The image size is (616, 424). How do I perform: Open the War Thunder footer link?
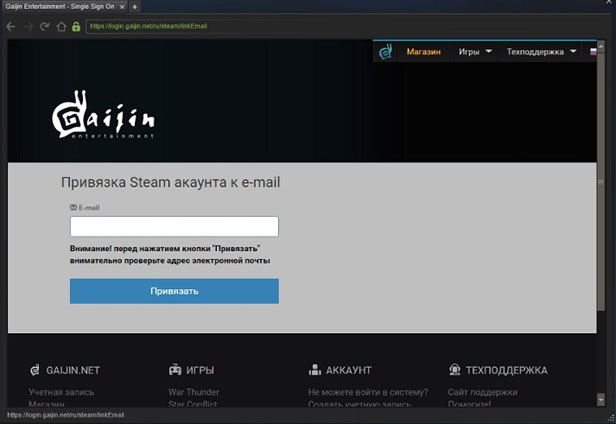tap(194, 392)
